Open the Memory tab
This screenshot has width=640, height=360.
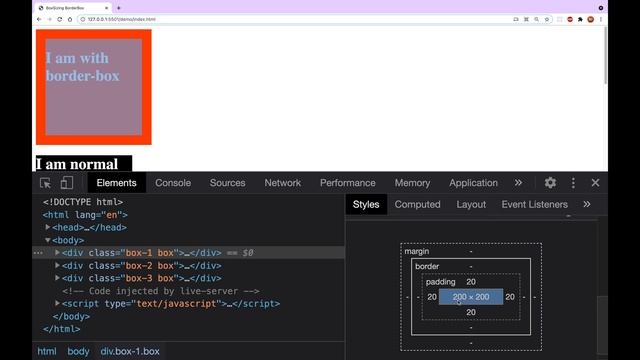[412, 183]
